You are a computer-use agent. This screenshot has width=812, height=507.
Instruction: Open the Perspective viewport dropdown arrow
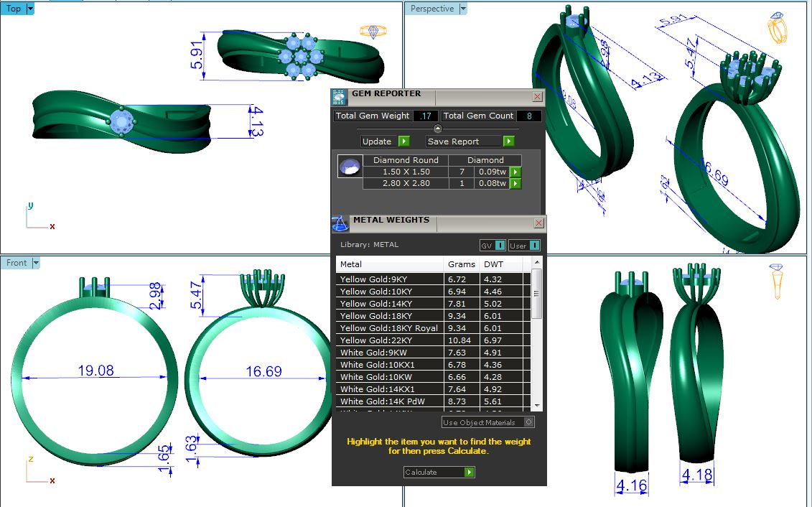[463, 9]
